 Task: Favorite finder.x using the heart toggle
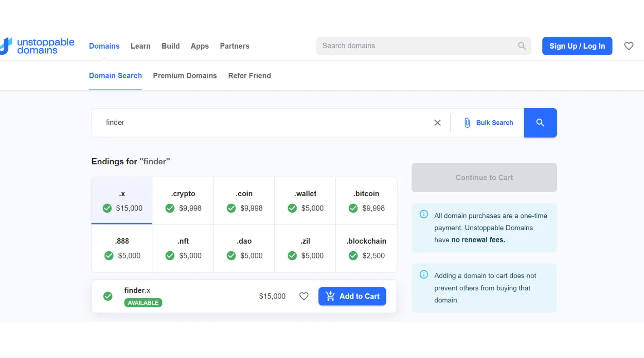304,296
